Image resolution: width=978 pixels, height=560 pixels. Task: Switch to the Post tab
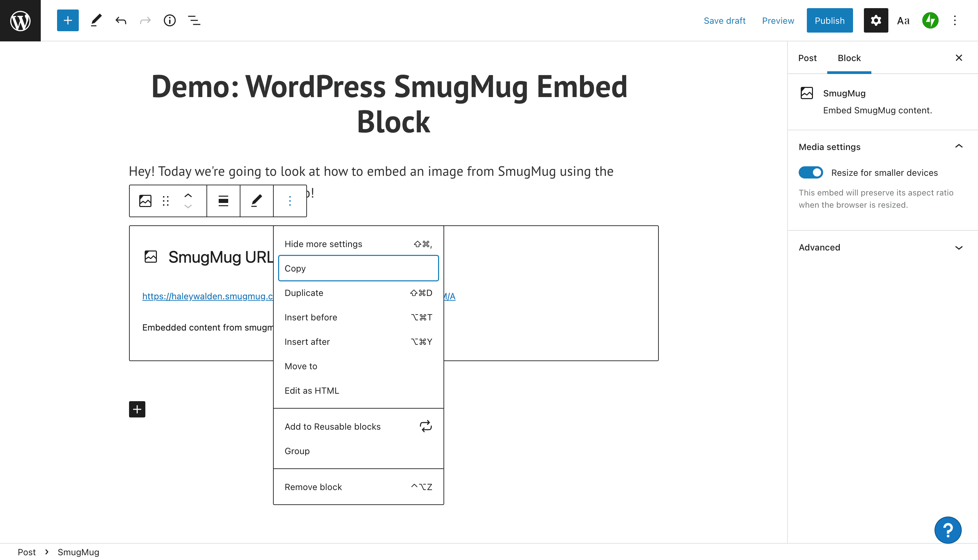pos(807,58)
